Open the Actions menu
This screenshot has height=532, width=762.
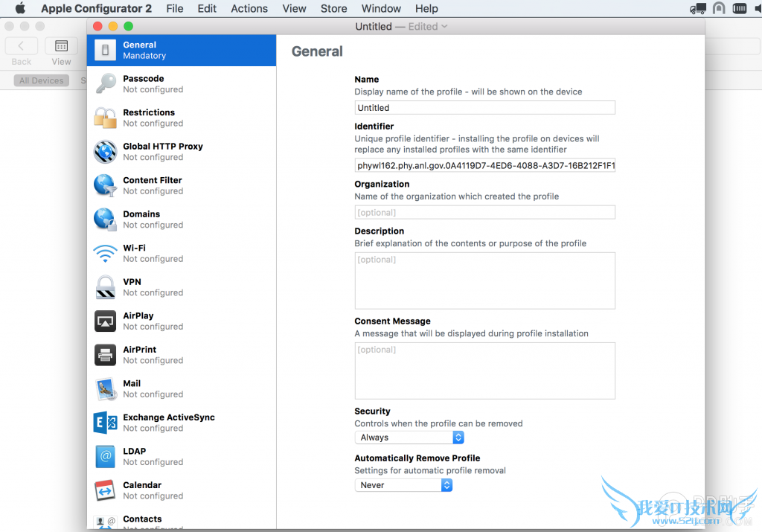point(249,8)
